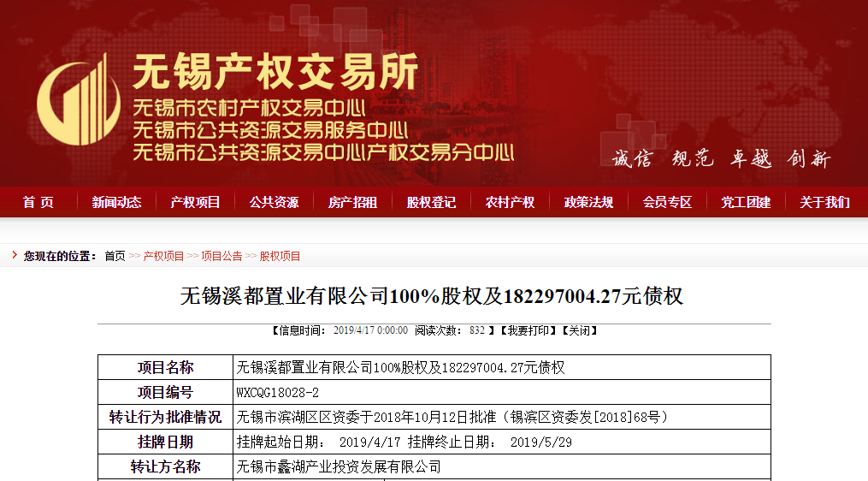868x481 pixels.
Task: Open the 公共资源 navigation item
Action: [x=274, y=202]
